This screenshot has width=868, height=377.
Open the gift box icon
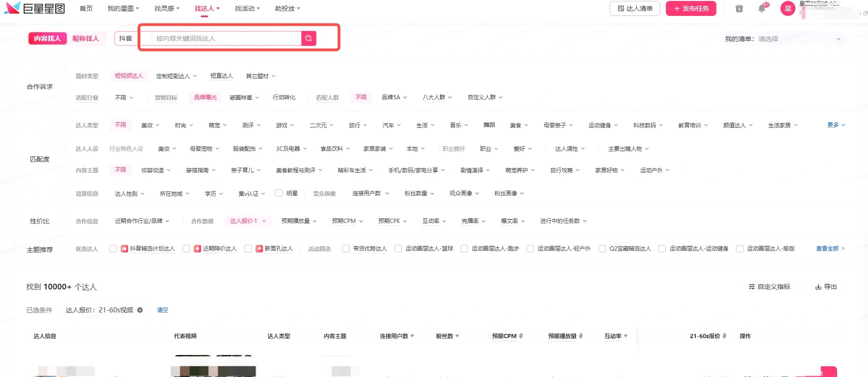[x=739, y=8]
